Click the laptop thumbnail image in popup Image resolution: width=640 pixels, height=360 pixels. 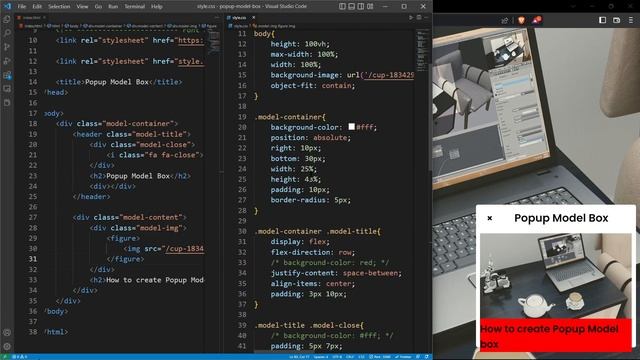click(556, 276)
